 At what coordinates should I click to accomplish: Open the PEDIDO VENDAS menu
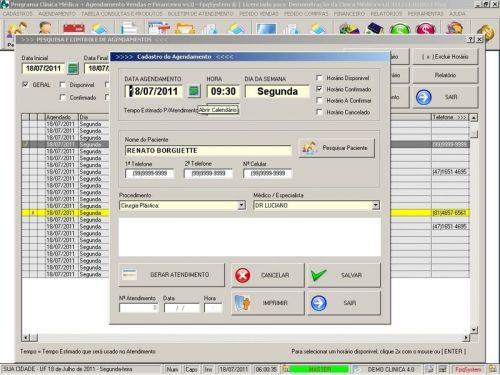[x=259, y=14]
